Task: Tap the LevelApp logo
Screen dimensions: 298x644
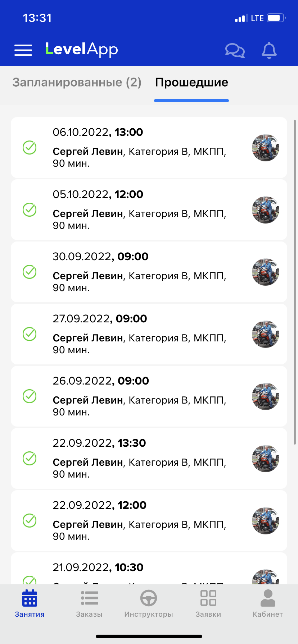Action: [82, 50]
